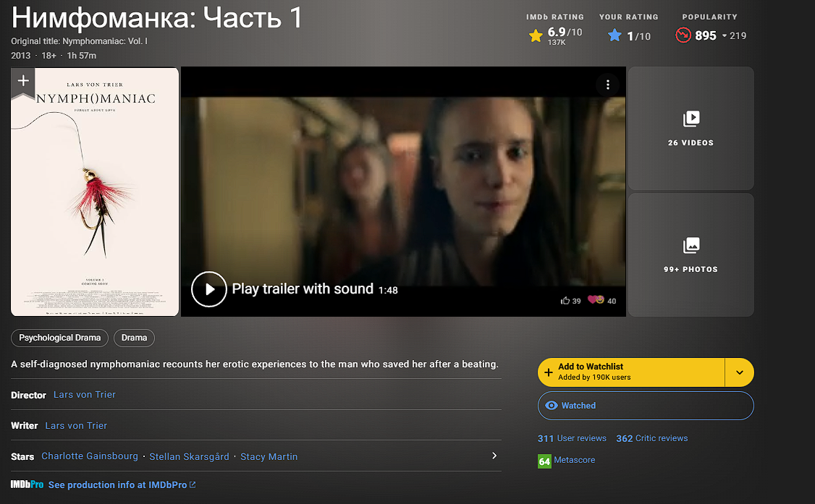Click the popularity trend icon
Image resolution: width=815 pixels, height=504 pixels.
pyautogui.click(x=683, y=35)
